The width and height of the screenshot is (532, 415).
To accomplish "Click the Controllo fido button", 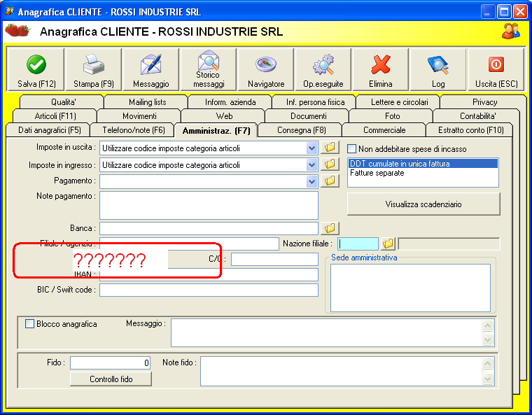I will (111, 379).
